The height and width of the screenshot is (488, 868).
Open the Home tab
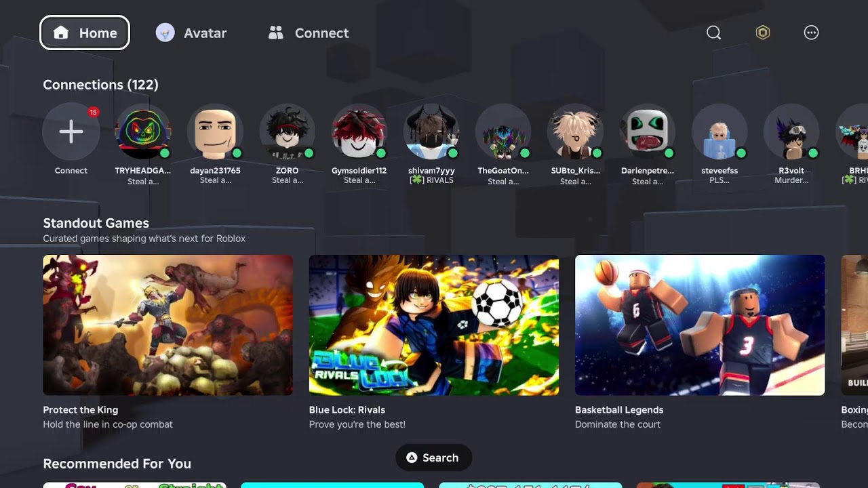pyautogui.click(x=85, y=33)
